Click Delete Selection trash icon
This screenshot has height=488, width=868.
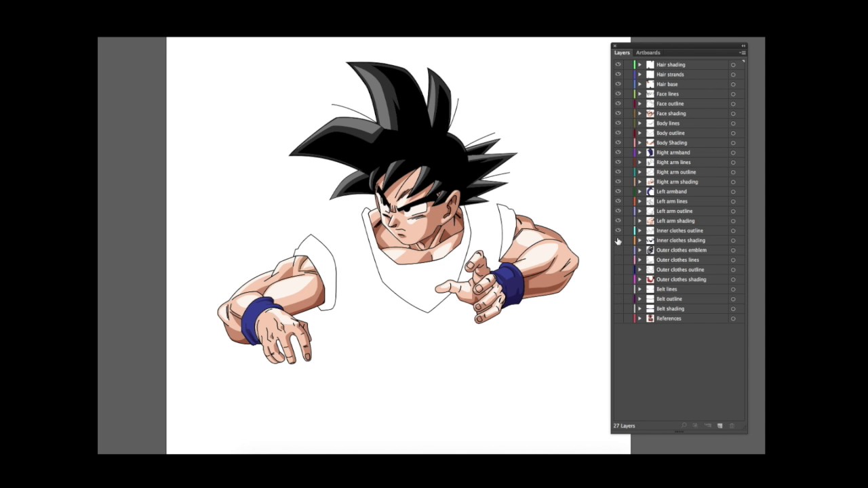point(732,426)
